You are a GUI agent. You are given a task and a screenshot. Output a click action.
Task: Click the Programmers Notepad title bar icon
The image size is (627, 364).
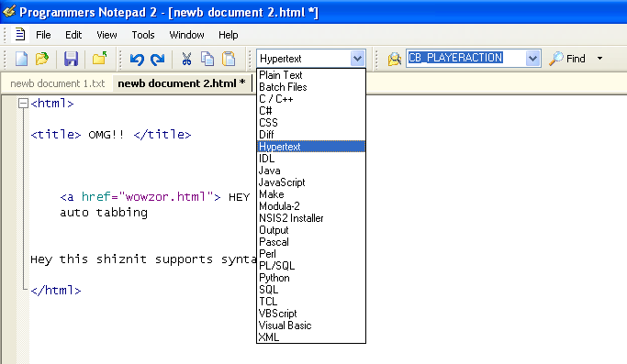point(9,12)
